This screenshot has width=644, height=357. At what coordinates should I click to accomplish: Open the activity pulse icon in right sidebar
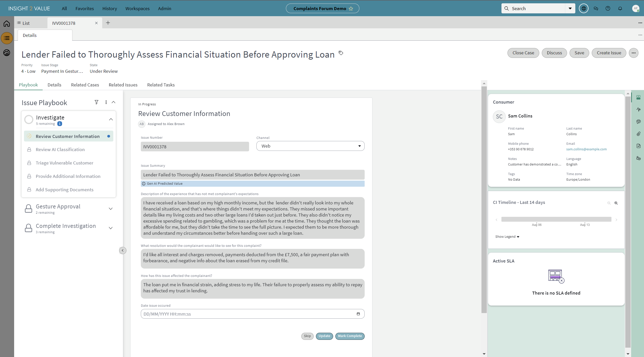coord(638,109)
